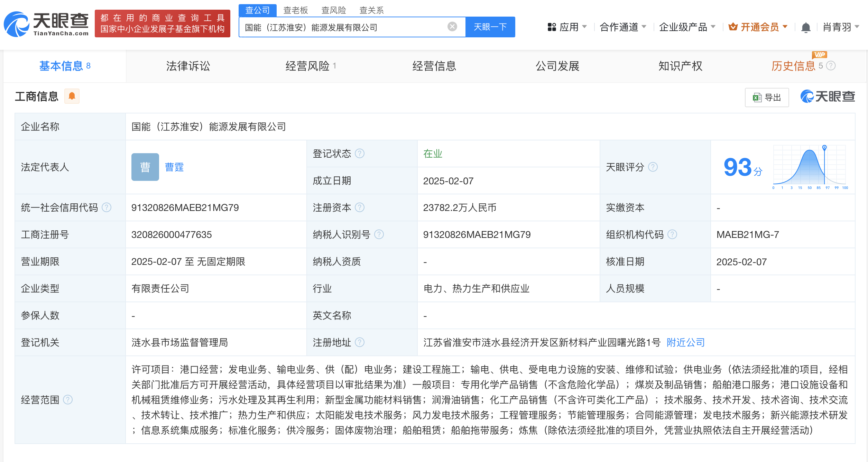The height and width of the screenshot is (462, 868).
Task: Clear the search box with the X icon
Action: [452, 27]
